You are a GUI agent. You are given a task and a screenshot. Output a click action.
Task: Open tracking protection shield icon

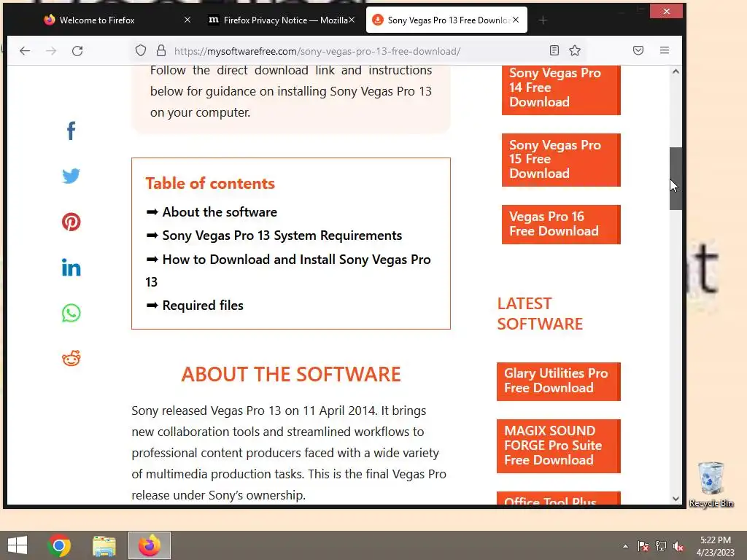tap(141, 50)
